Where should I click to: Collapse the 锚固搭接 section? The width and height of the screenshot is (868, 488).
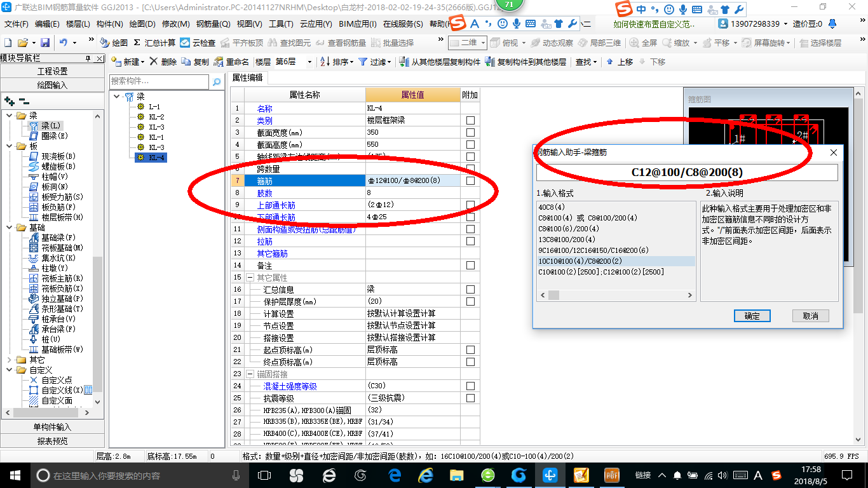pos(250,374)
